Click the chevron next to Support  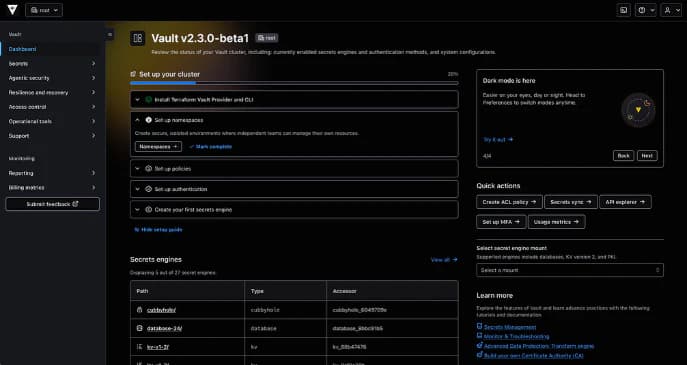[x=93, y=136]
